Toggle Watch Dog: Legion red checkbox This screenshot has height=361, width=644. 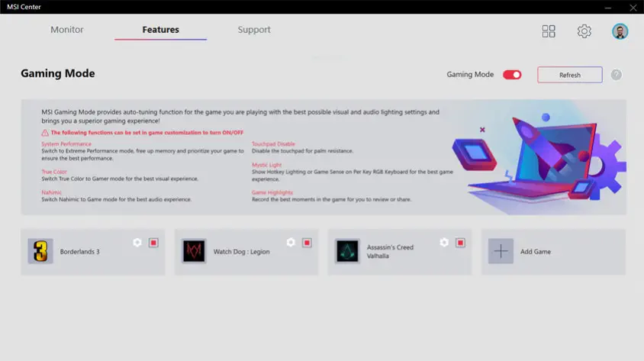pyautogui.click(x=307, y=243)
